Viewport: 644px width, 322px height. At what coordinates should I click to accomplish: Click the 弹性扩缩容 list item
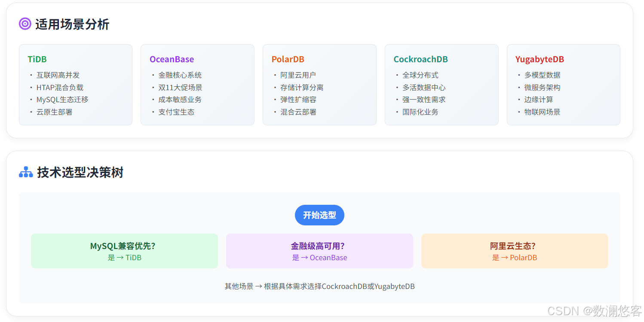coord(298,100)
